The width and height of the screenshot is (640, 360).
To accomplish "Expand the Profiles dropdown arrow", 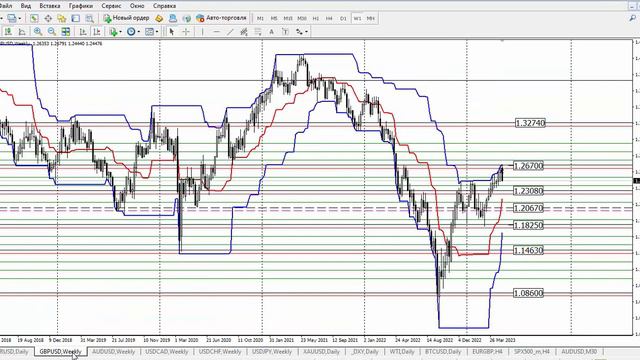I will (20, 18).
